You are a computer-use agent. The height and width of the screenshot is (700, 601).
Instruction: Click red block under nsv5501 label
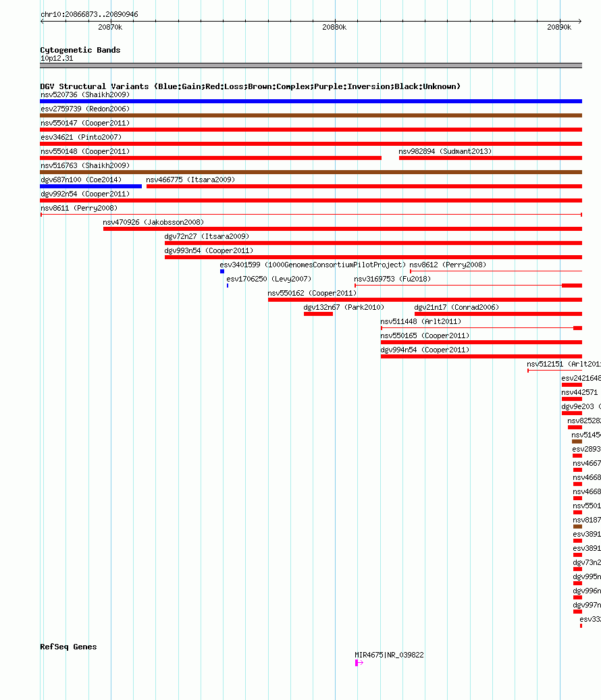click(577, 512)
